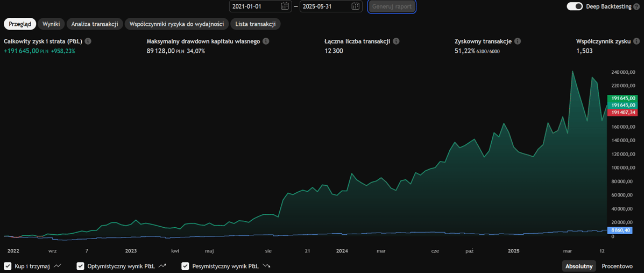This screenshot has width=644, height=273.
Task: Click the Kup i trzymaj line icon
Action: tap(58, 266)
